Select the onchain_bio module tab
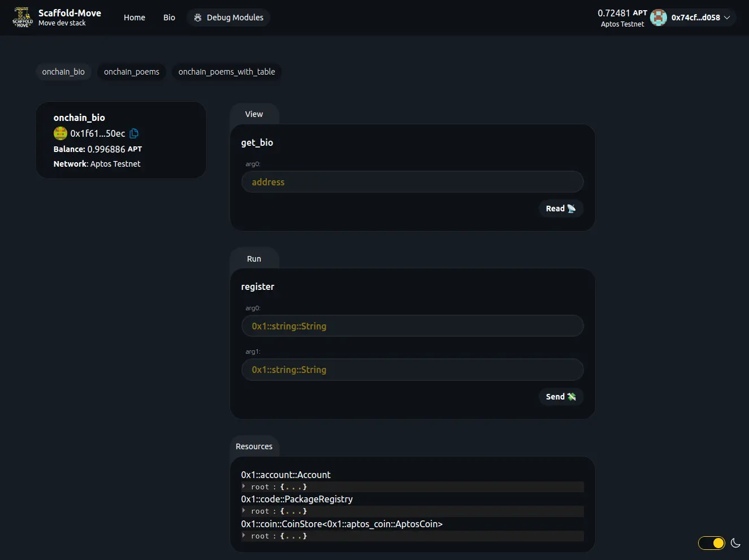 pyautogui.click(x=63, y=72)
